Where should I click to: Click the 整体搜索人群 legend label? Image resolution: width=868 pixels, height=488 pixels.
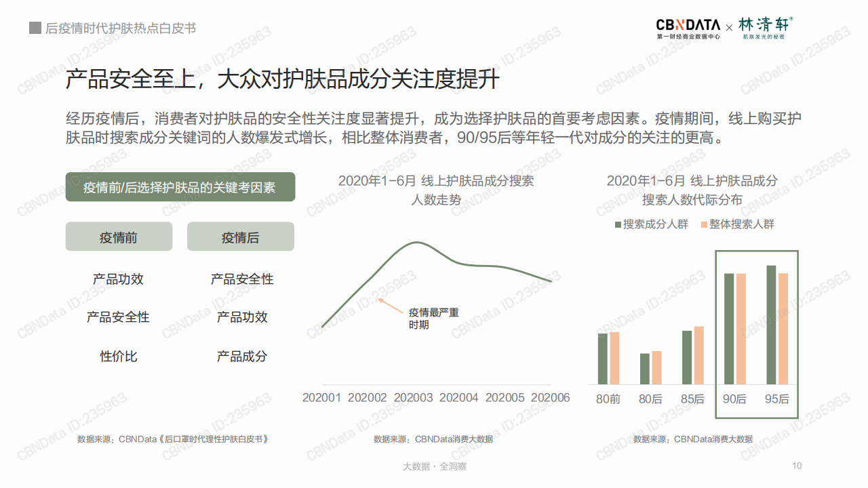coord(742,224)
